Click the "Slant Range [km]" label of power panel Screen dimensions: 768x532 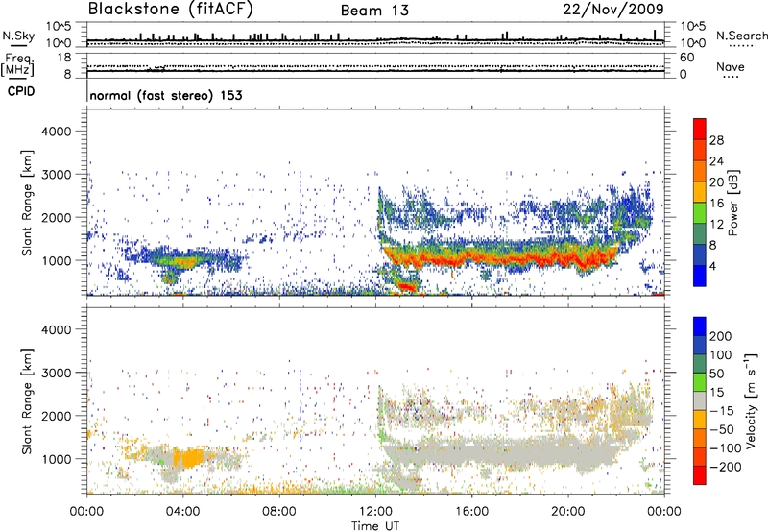point(27,203)
